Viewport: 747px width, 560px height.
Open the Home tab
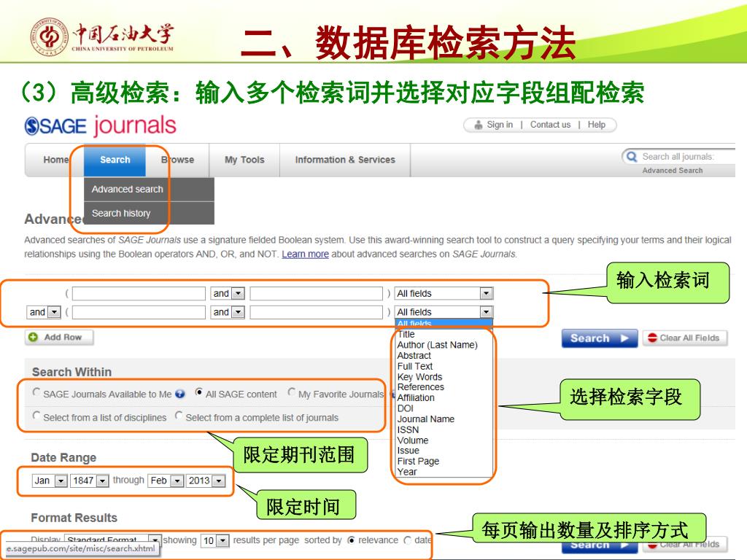click(x=55, y=160)
